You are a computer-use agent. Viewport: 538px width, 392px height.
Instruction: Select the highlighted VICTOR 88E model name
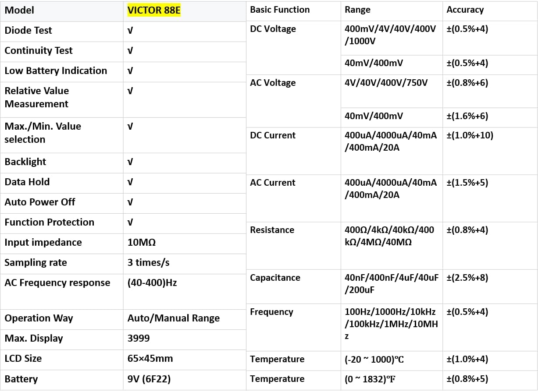click(x=153, y=11)
